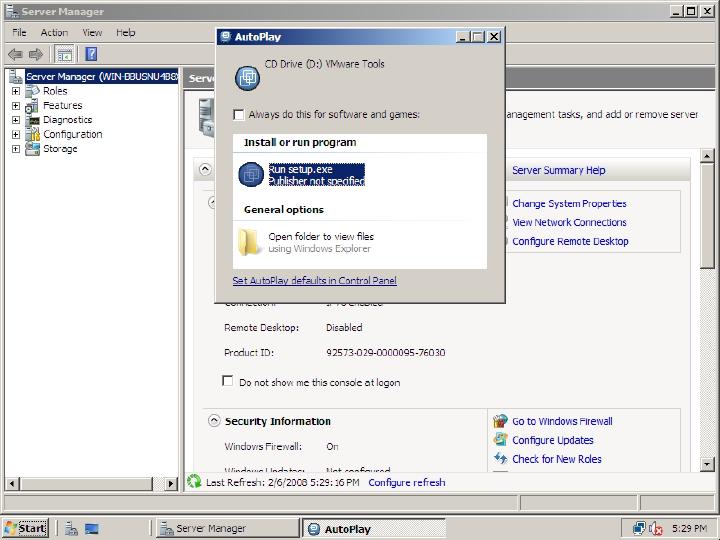Click vertical scrollbar up arrow

[707, 156]
